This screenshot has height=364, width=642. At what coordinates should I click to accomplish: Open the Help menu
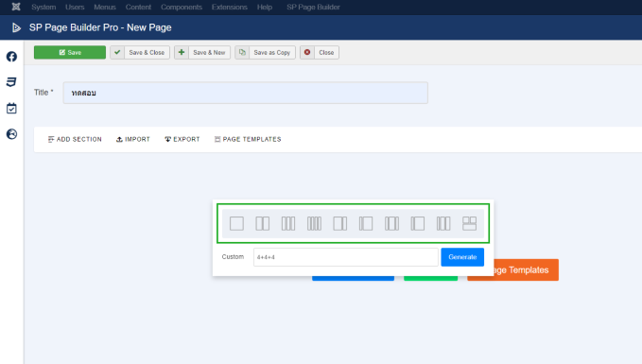[265, 7]
